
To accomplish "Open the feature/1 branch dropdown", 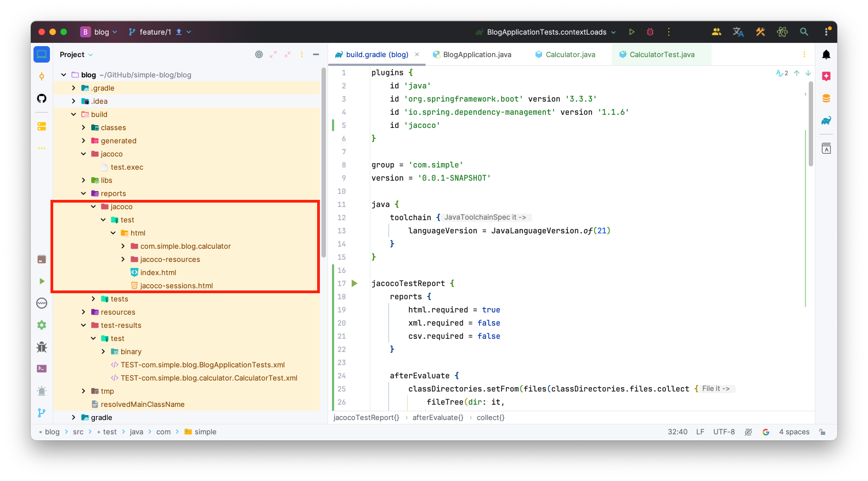I will pos(160,32).
